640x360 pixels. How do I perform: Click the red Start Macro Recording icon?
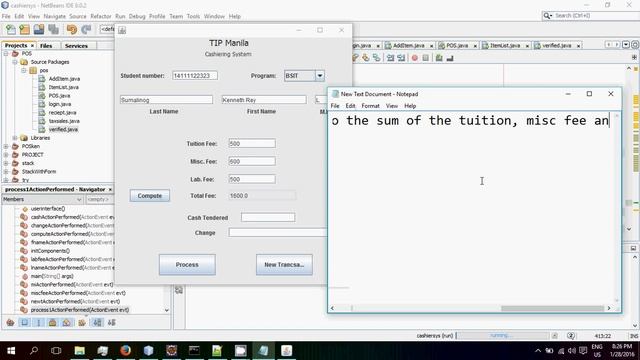coord(415,58)
